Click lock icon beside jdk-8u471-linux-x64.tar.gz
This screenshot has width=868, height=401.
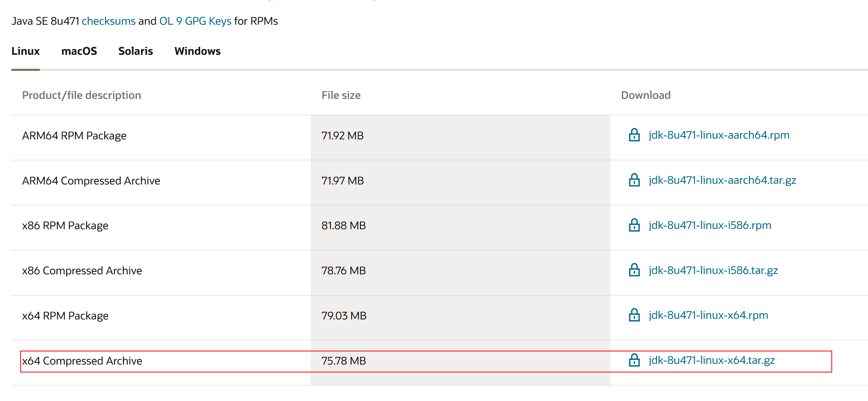click(634, 360)
